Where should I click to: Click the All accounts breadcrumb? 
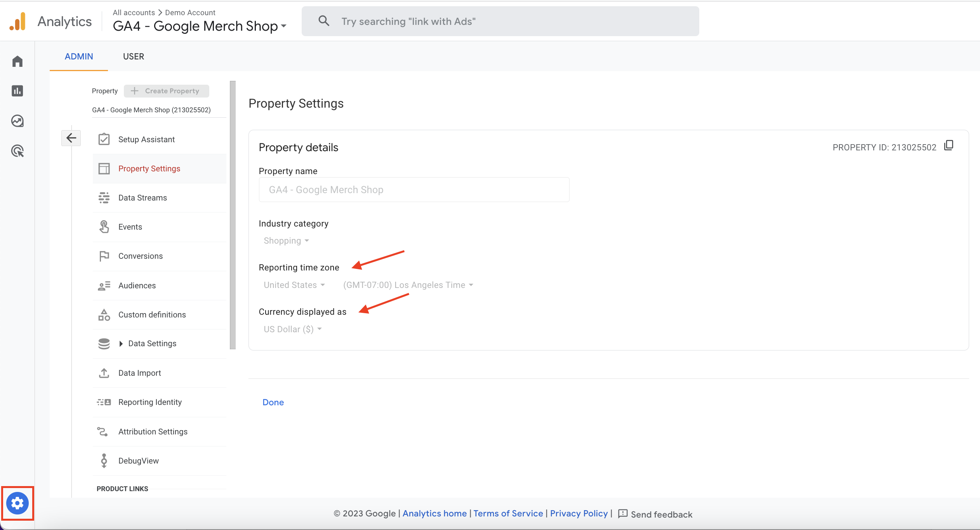(134, 12)
